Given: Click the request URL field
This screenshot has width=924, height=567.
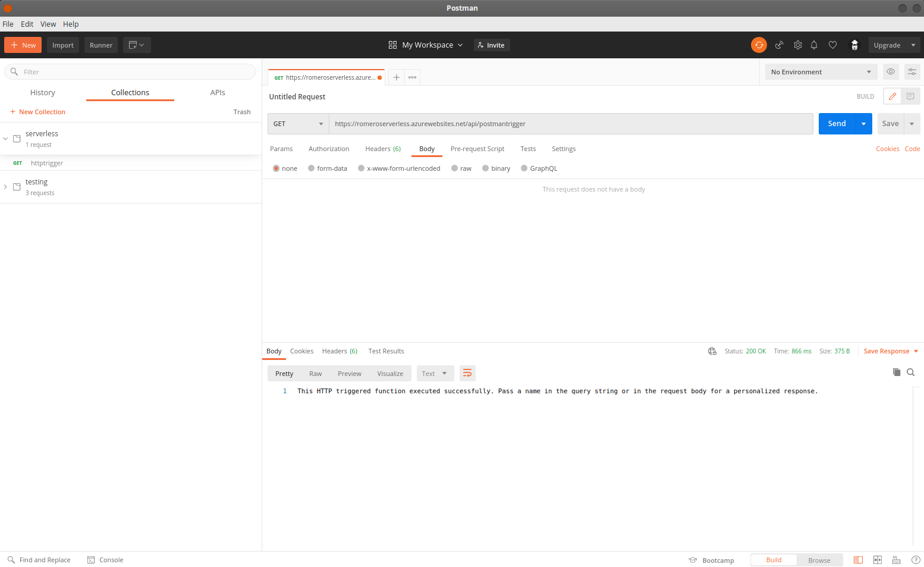Looking at the screenshot, I should tap(571, 124).
